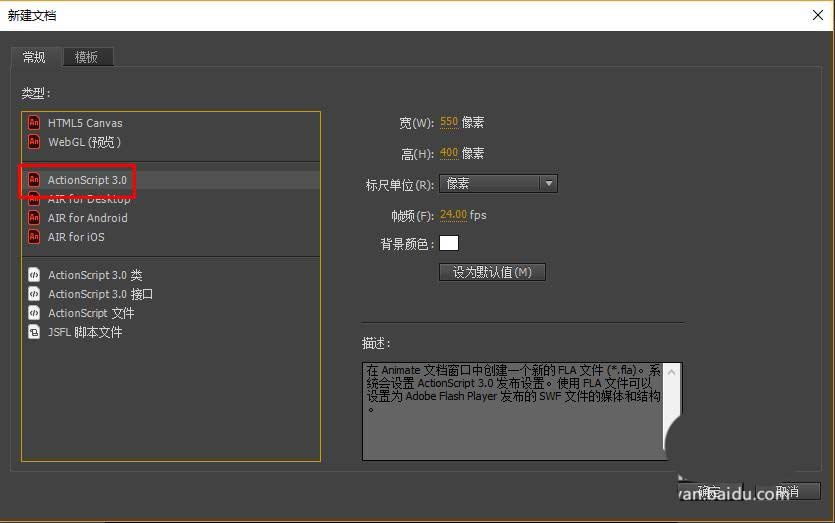Screen dimensions: 835x523
Task: Switch to the 模板 tab
Action: [x=87, y=57]
